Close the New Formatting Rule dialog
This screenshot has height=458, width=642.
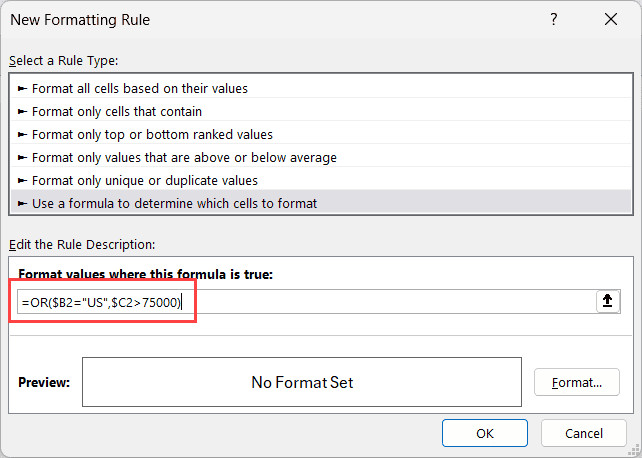[x=610, y=20]
